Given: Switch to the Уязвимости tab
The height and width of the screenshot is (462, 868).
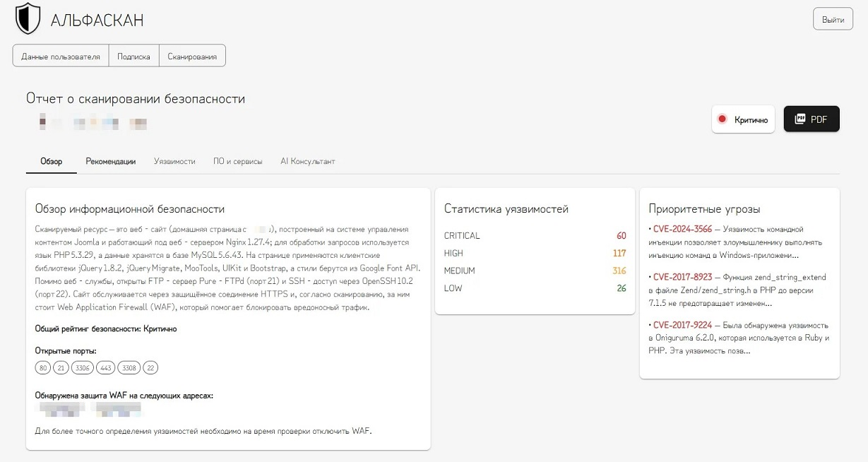Looking at the screenshot, I should 174,161.
